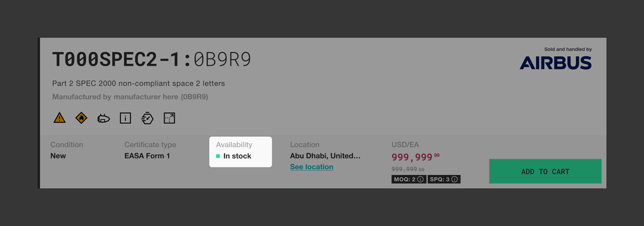Image resolution: width=644 pixels, height=226 pixels.
Task: Click the aircraft engine icon
Action: [x=104, y=118]
